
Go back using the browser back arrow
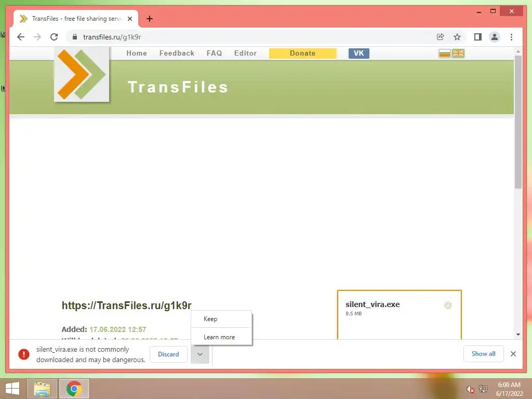tap(21, 37)
